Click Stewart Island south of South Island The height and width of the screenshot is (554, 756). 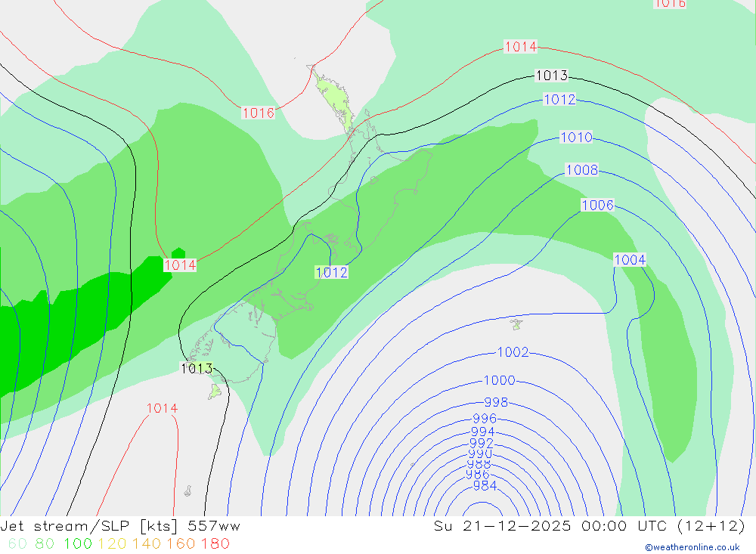click(x=215, y=391)
